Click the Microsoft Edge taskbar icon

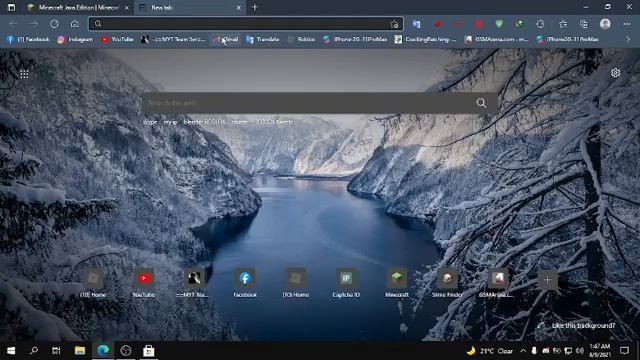[x=103, y=351]
